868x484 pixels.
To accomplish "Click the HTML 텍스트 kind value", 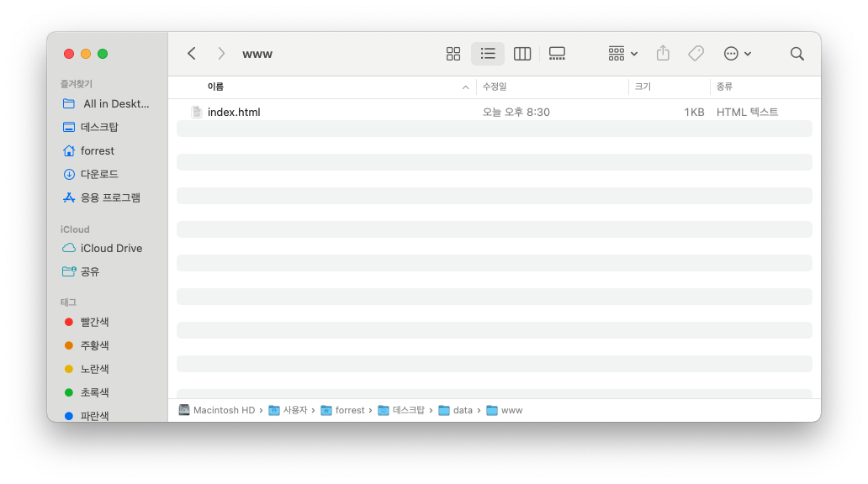I will coord(748,113).
